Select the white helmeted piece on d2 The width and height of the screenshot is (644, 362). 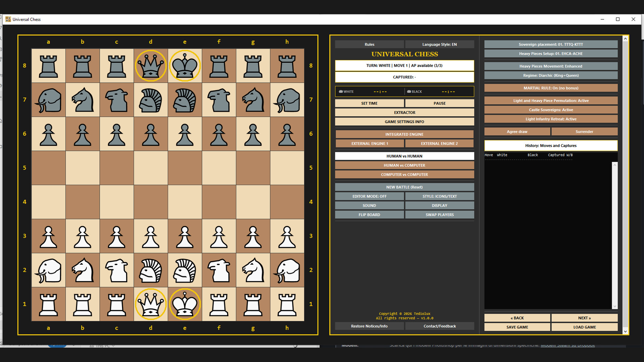coord(151,270)
